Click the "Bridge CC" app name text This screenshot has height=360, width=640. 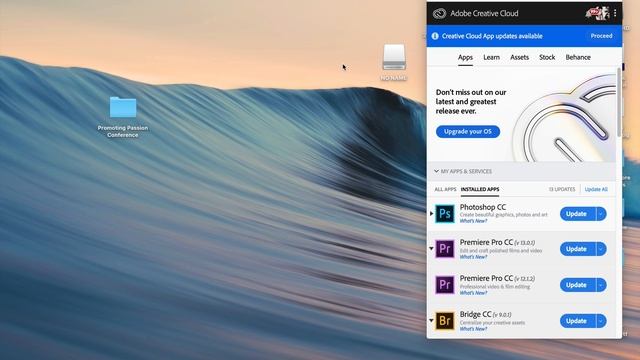[x=476, y=314]
